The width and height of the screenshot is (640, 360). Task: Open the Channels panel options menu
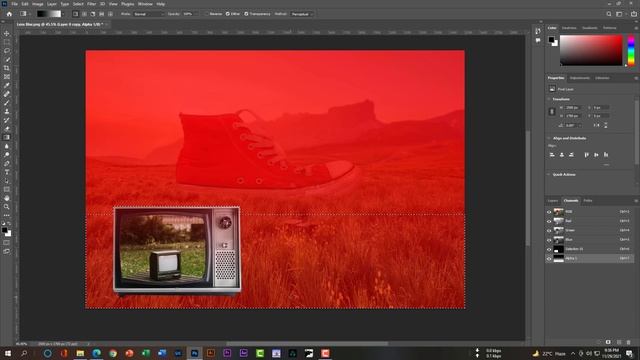[636, 201]
